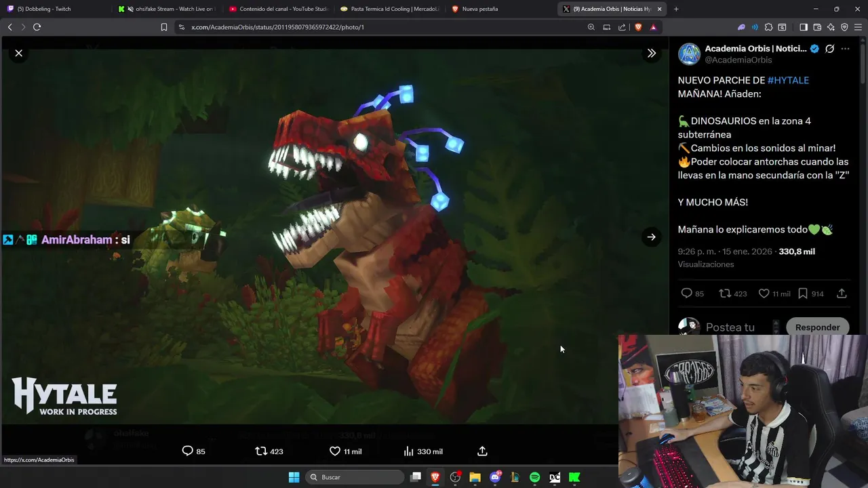Open the Extensions puzzle icon
This screenshot has height=488, width=868.
(768, 27)
